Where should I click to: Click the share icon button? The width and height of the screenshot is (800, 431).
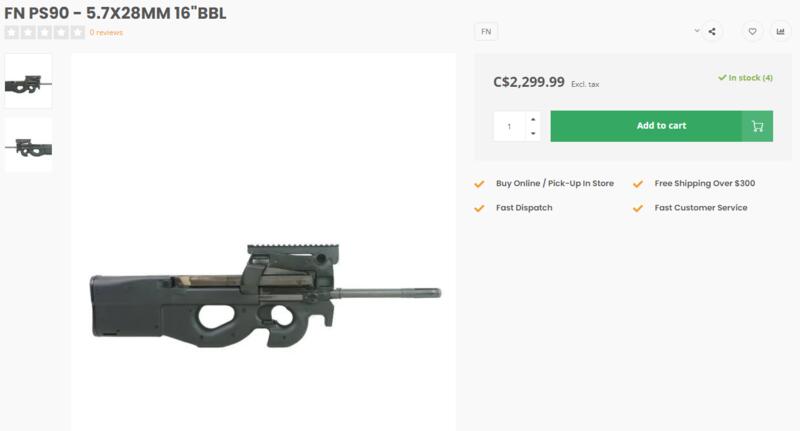click(712, 31)
